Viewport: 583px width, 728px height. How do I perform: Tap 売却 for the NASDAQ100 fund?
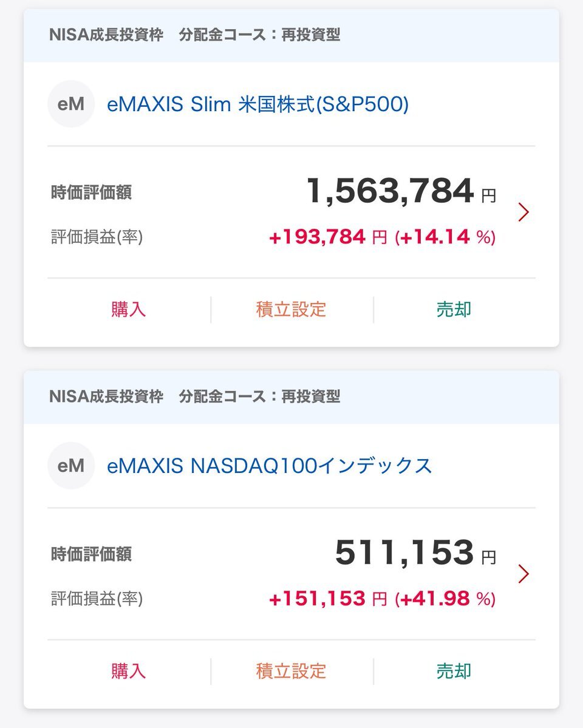[454, 671]
